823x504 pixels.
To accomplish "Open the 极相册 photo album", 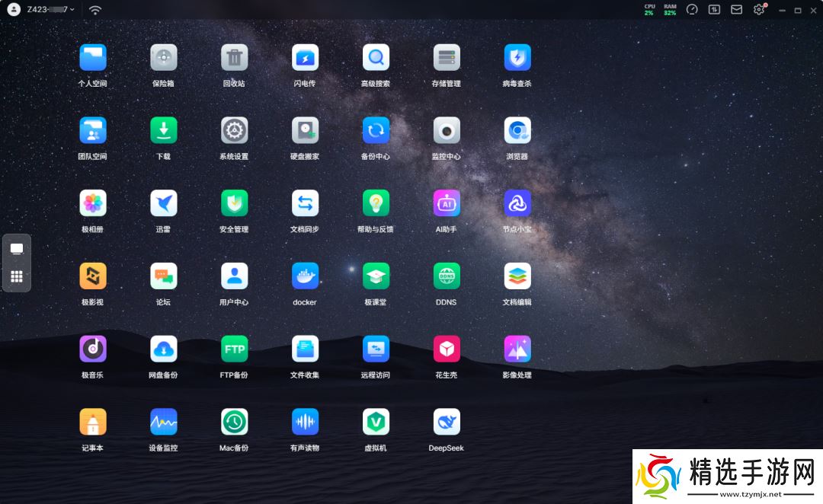I will pyautogui.click(x=93, y=203).
